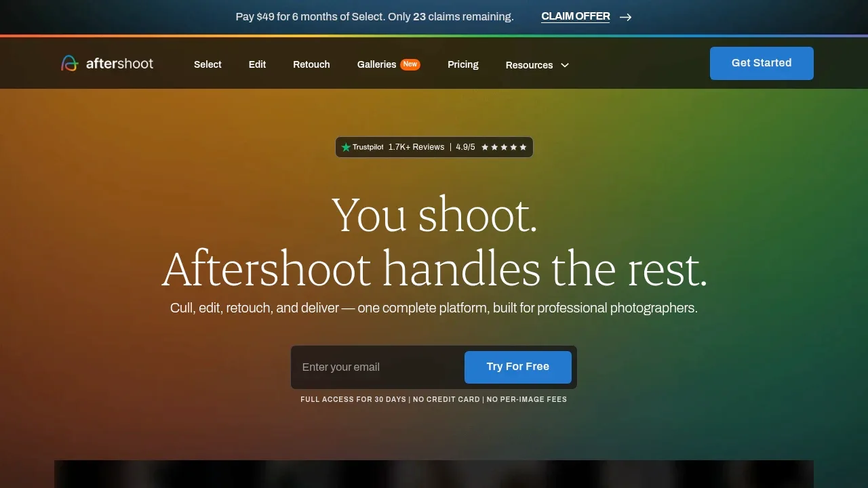Open the Select menu item
Image resolution: width=868 pixels, height=488 pixels.
click(208, 64)
